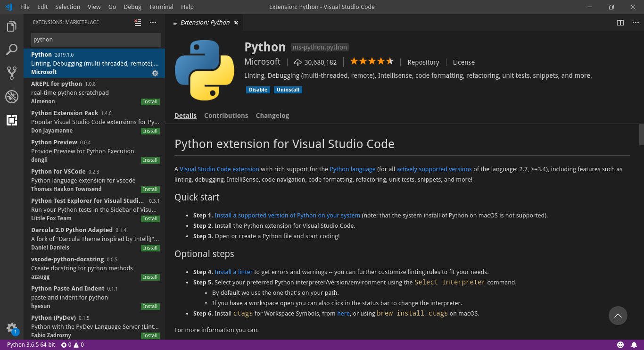The height and width of the screenshot is (350, 644).
Task: Open the Python language link
Action: 353,169
